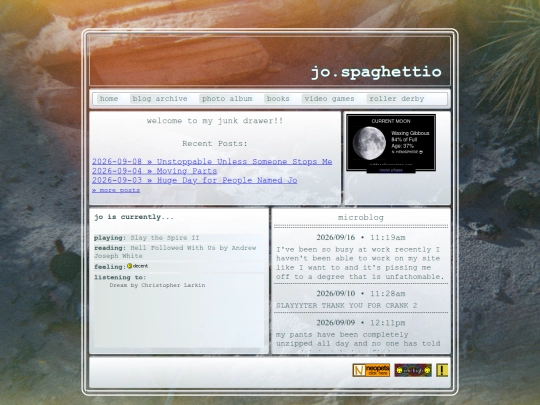Viewport: 540px width, 405px height.
Task: Click the yellow smiley mood icon next to feeling
Action: tap(129, 266)
